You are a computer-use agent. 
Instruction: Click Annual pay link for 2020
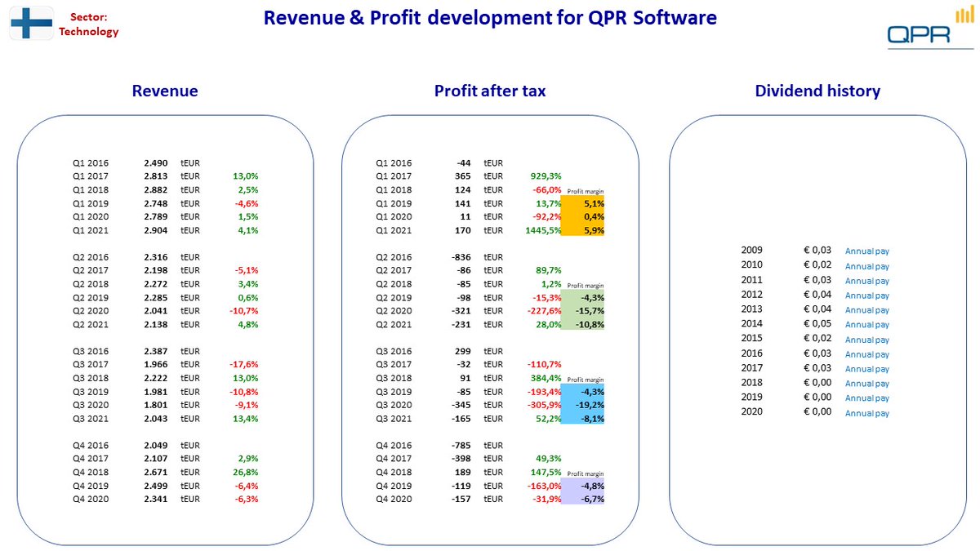click(867, 413)
